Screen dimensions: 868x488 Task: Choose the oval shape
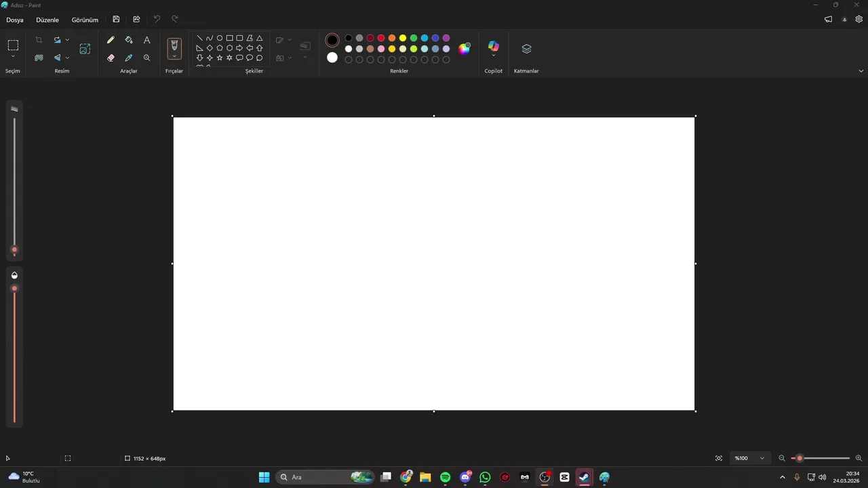(x=220, y=38)
